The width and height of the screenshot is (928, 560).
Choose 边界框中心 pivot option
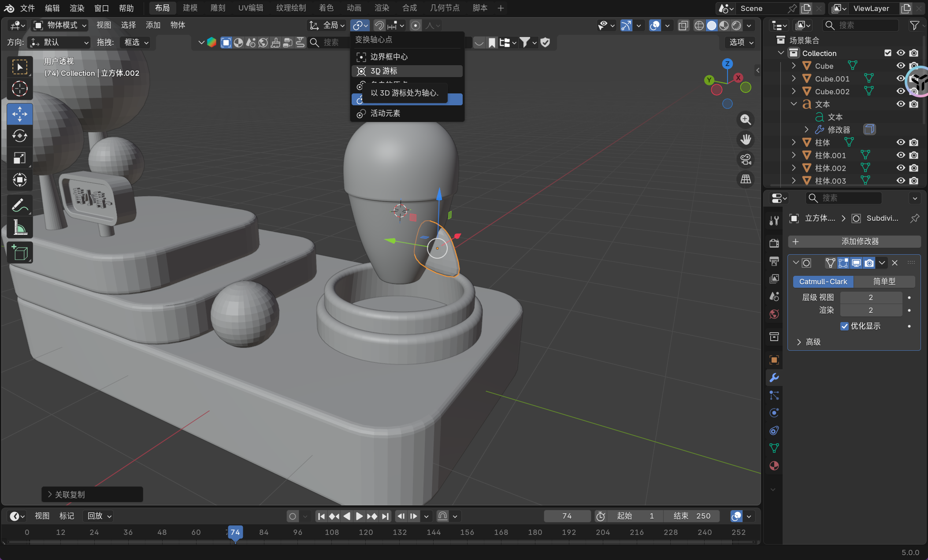(x=389, y=57)
